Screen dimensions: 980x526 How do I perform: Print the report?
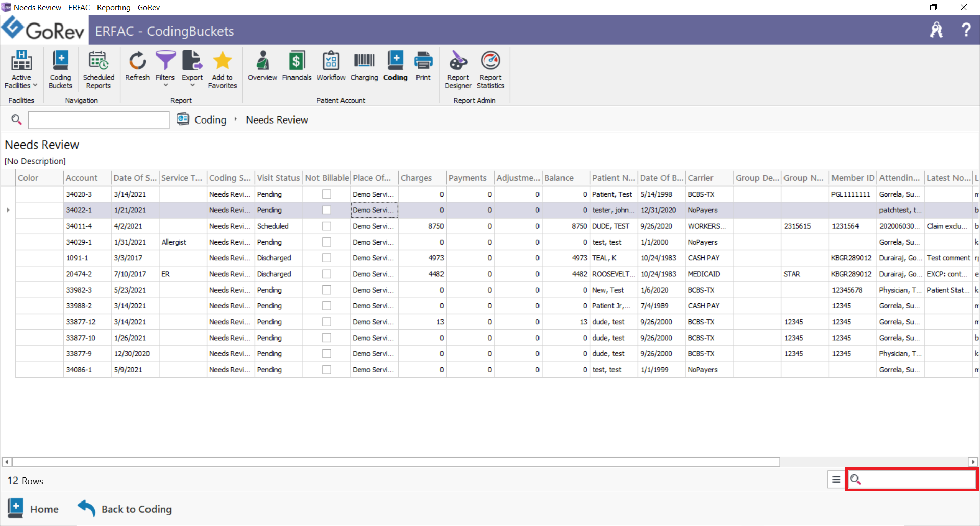(x=423, y=66)
